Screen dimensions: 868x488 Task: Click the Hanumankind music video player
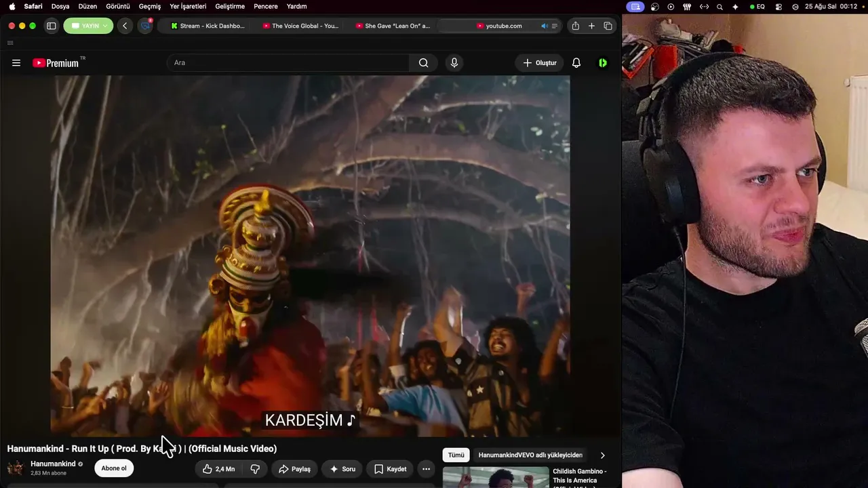click(x=311, y=256)
